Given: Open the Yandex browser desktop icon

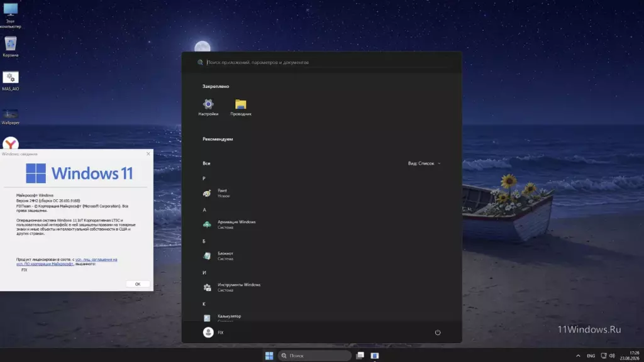Looking at the screenshot, I should click(11, 144).
